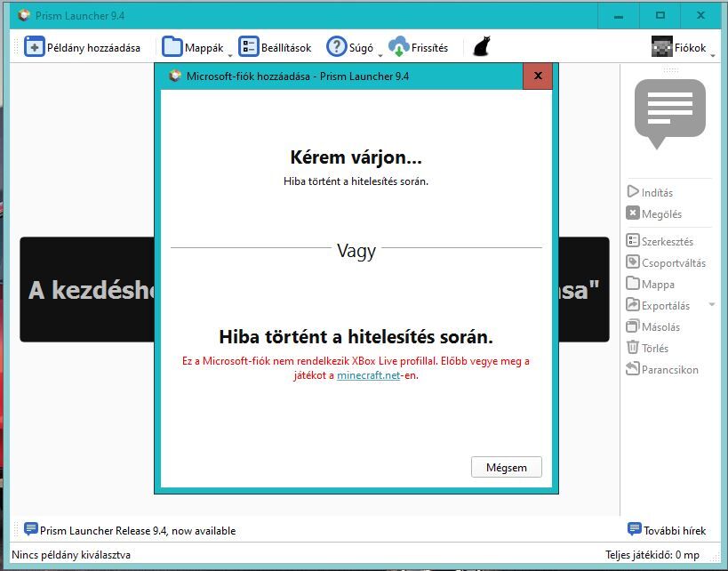The height and width of the screenshot is (571, 728).
Task: Open the Fiókok dropdown arrow
Action: point(713,56)
